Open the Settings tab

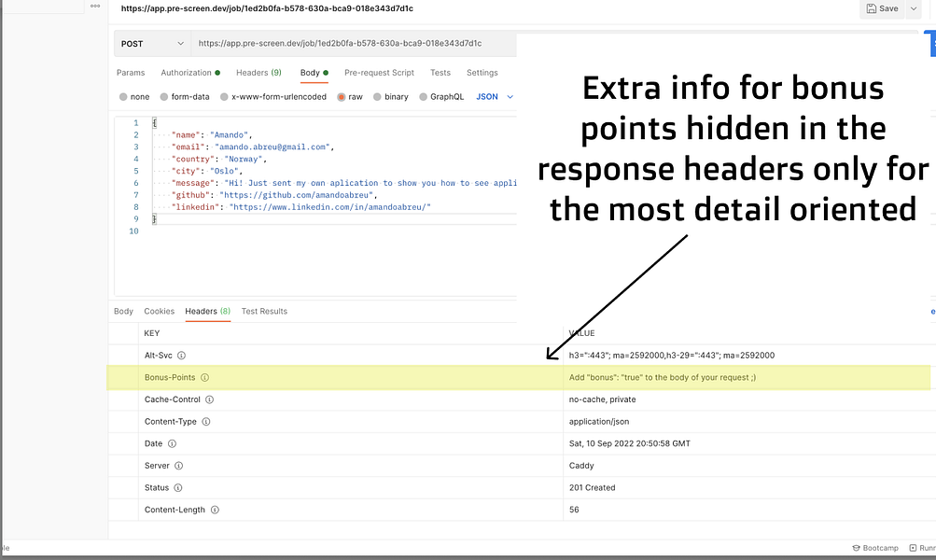[x=482, y=73]
